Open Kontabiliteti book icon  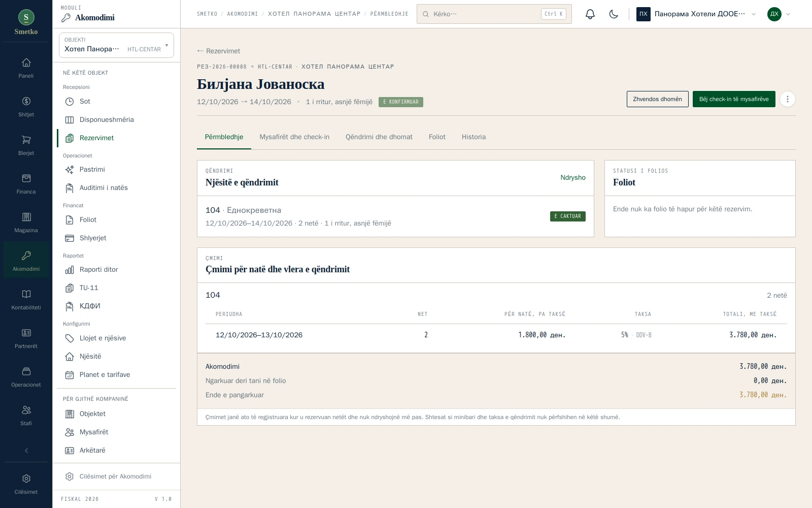point(26,300)
